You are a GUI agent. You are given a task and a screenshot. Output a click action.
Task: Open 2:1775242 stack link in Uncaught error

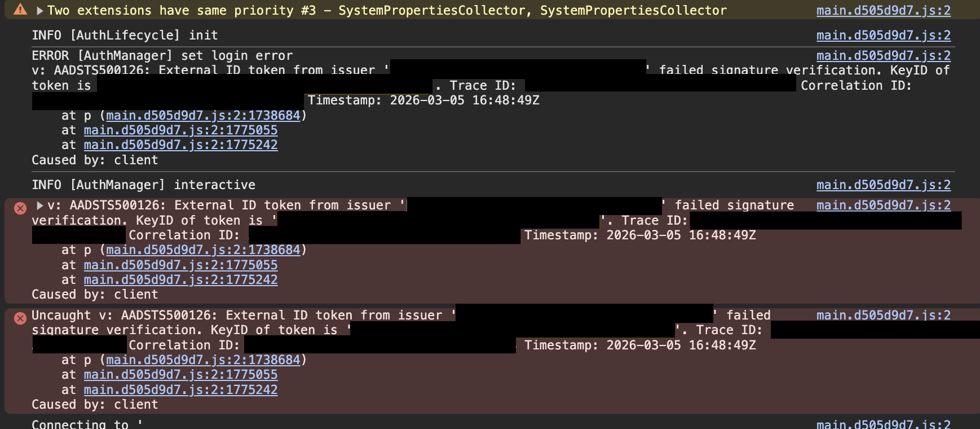pyautogui.click(x=180, y=390)
